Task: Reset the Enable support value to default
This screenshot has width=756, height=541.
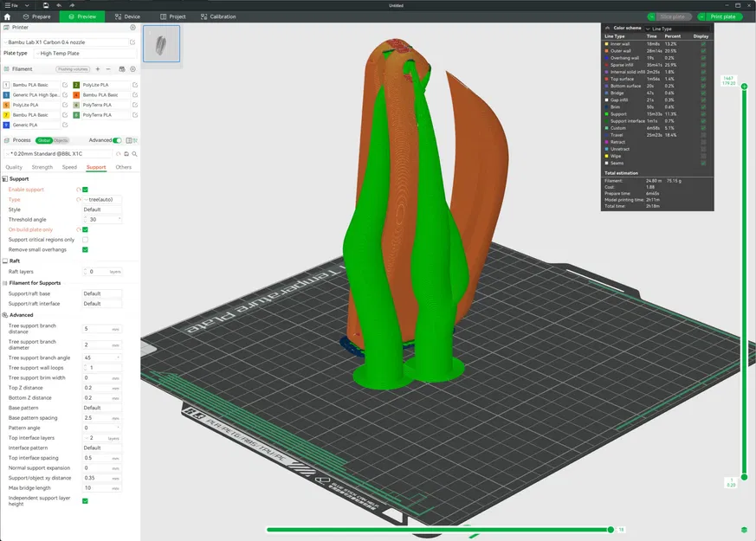Action: coord(78,189)
